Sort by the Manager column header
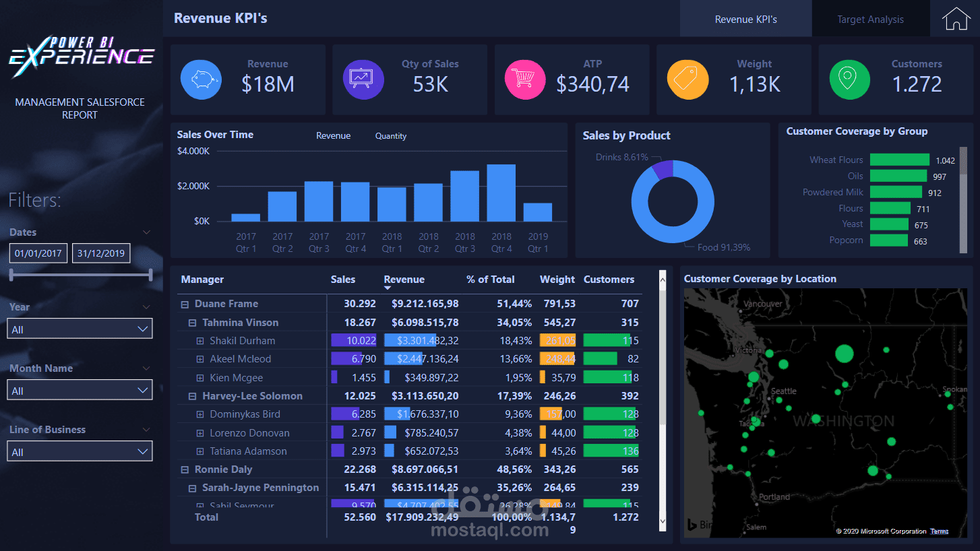Viewport: 980px width, 551px height. pos(202,280)
